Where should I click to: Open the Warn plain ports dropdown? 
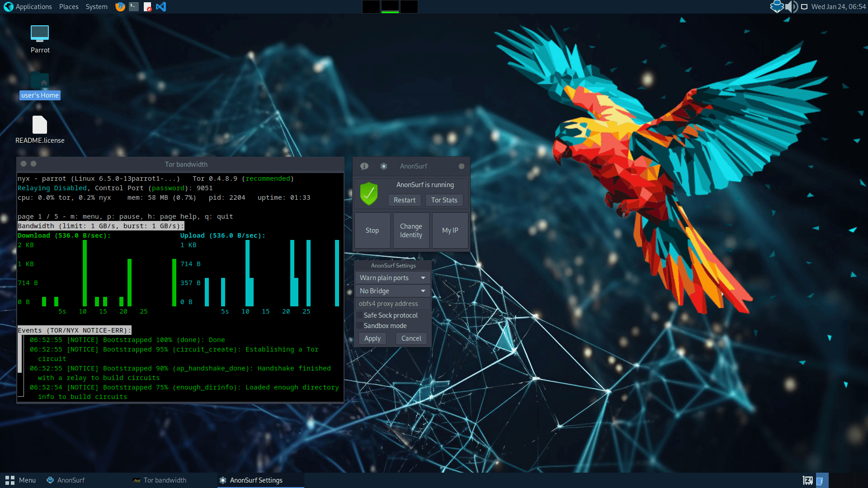coord(392,277)
